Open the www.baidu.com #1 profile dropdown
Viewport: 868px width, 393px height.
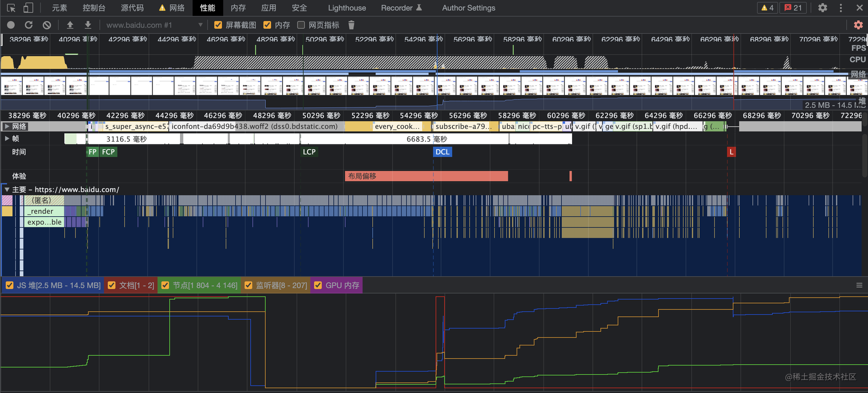(x=154, y=25)
